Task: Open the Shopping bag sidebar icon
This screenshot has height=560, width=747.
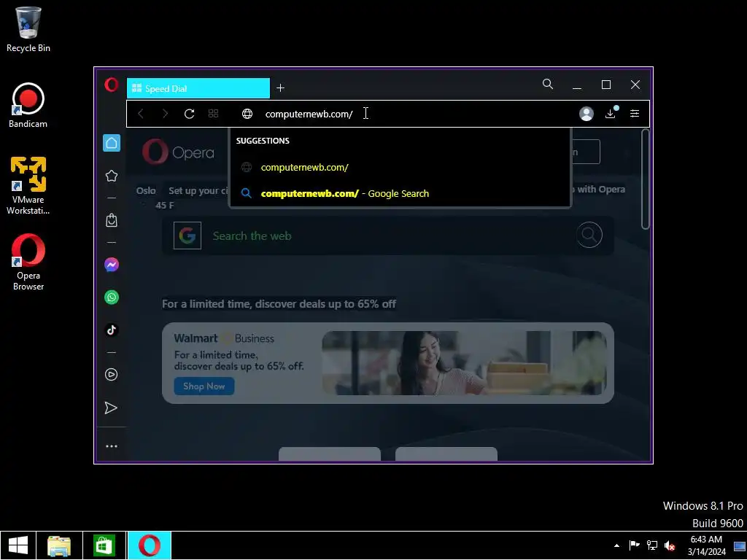Action: (112, 220)
